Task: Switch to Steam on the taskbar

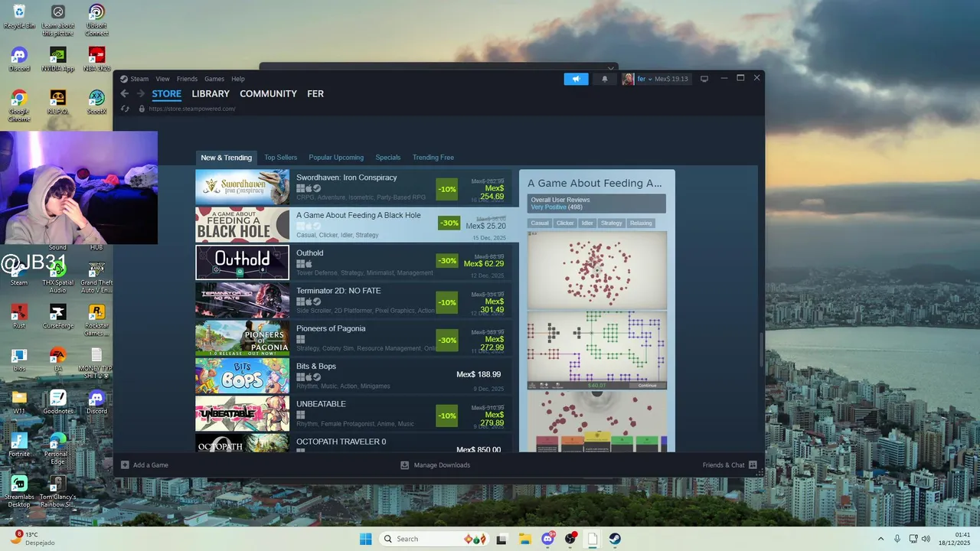Action: coord(615,539)
